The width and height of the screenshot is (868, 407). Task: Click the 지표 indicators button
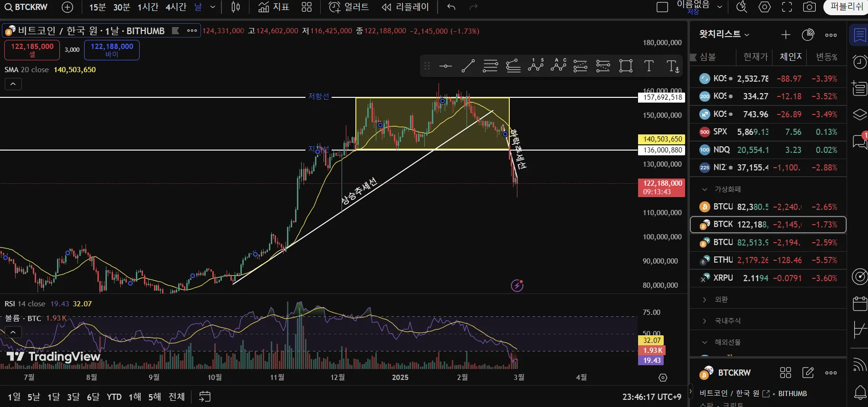point(274,7)
